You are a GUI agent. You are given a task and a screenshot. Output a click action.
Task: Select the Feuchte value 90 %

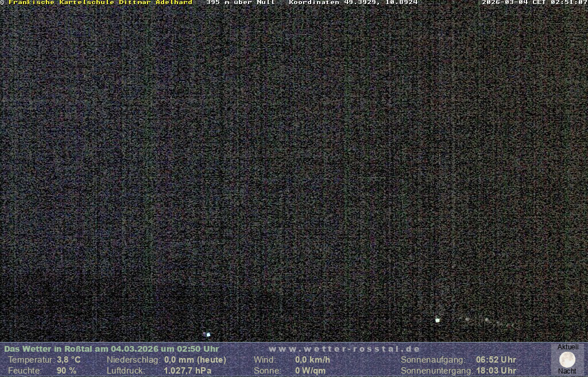click(66, 371)
